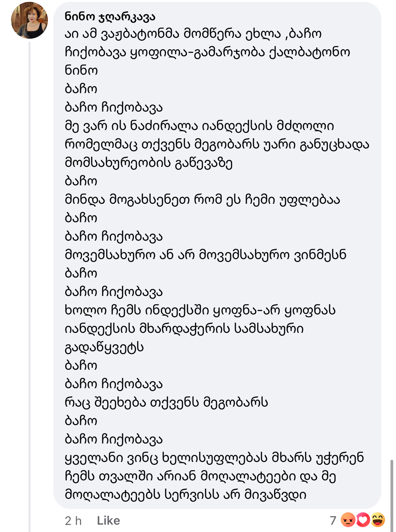Click the "2 h" comment timestamp
The width and height of the screenshot is (396, 532).
[73, 521]
